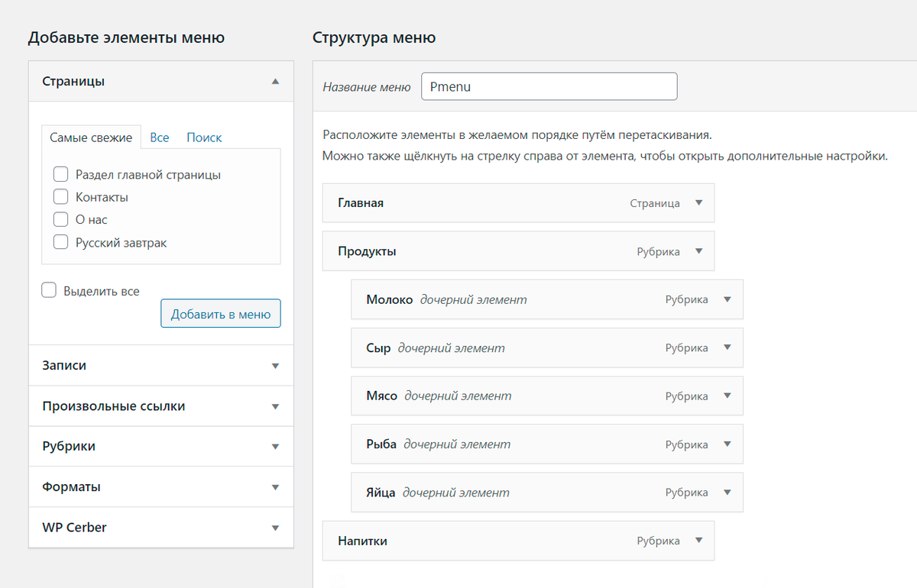Expand the Форматы section

[x=276, y=487]
